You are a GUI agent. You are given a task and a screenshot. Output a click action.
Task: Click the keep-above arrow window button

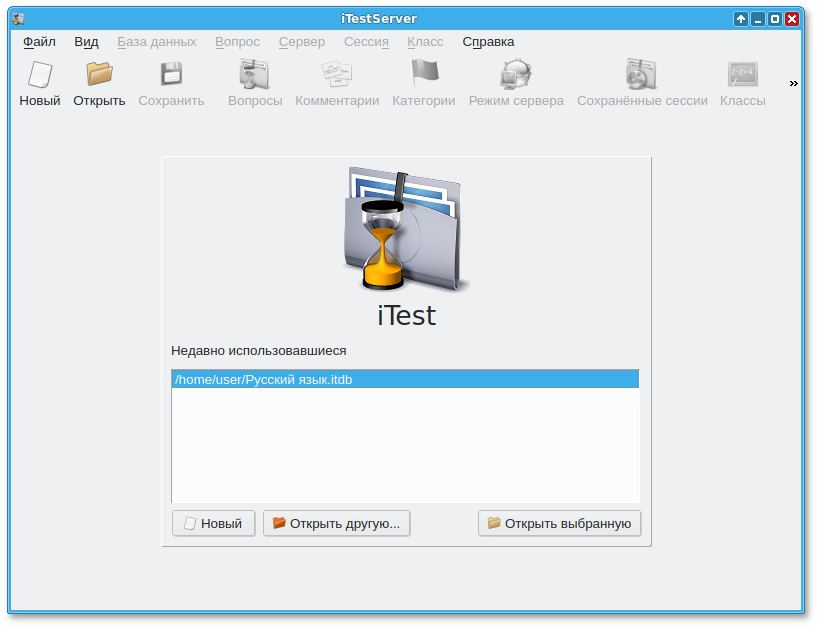tap(740, 19)
